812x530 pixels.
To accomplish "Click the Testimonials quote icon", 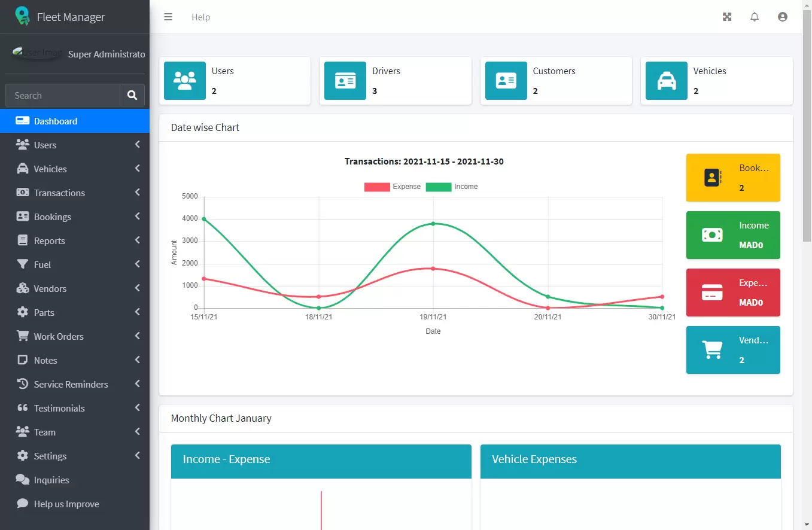I will click(23, 408).
